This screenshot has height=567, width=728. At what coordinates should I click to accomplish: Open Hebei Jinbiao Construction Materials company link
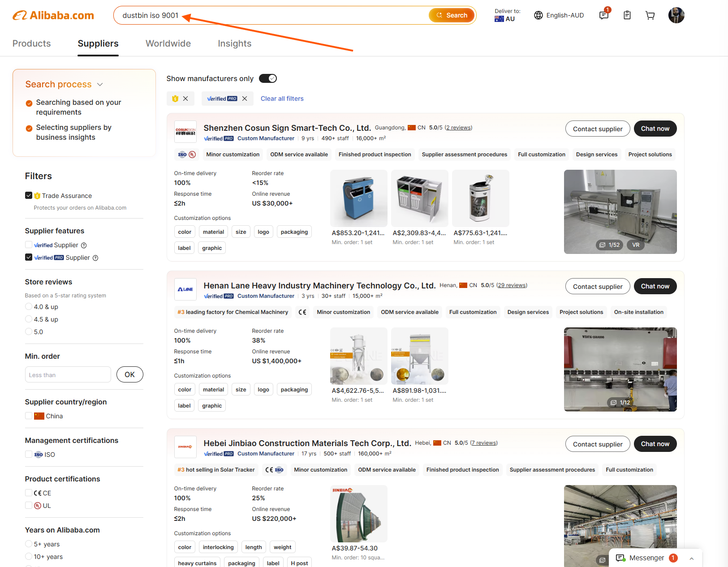[307, 443]
